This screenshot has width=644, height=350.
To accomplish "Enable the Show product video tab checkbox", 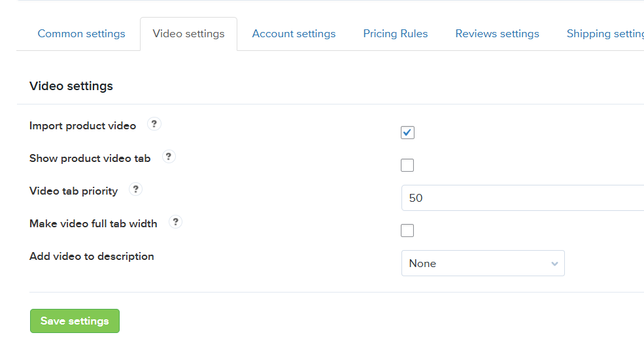I will pyautogui.click(x=407, y=165).
